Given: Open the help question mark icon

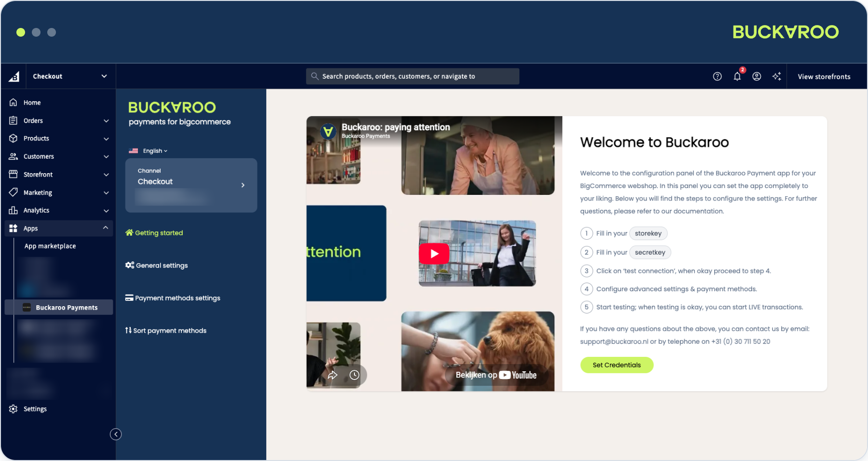Looking at the screenshot, I should coord(717,76).
